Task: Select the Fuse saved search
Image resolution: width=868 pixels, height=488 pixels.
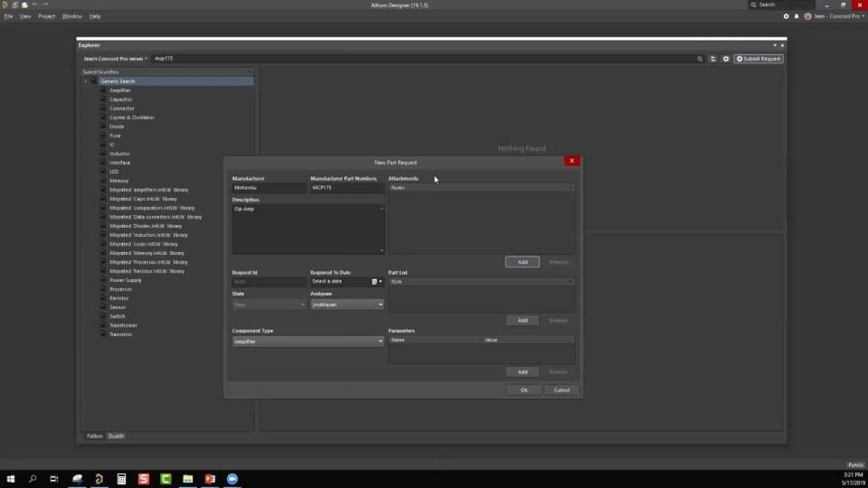Action: click(x=115, y=136)
